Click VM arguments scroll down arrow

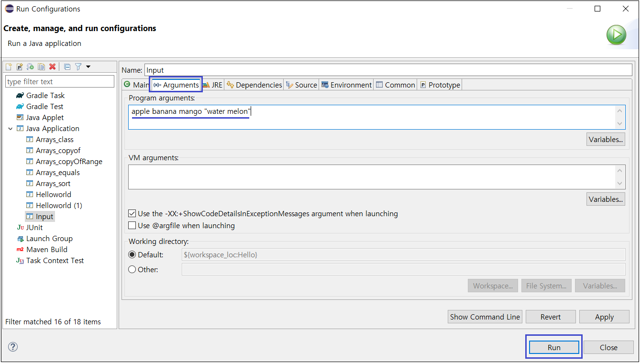[620, 183]
